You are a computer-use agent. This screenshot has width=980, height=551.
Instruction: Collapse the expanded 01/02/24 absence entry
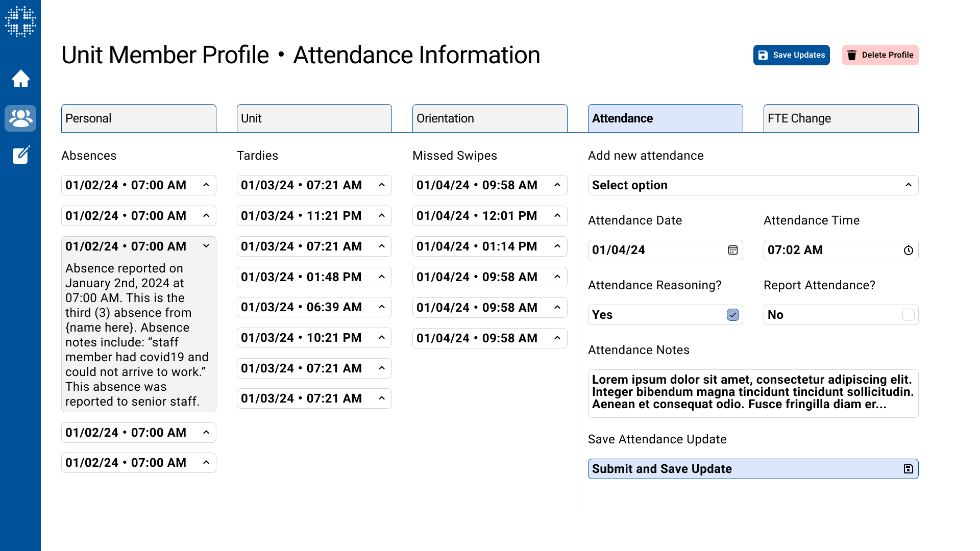pyautogui.click(x=206, y=246)
